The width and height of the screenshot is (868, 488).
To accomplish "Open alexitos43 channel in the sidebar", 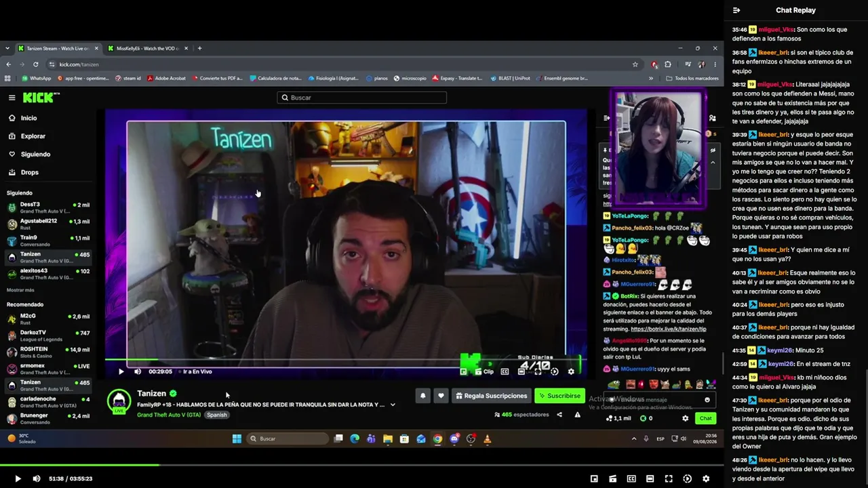I will 48,274.
